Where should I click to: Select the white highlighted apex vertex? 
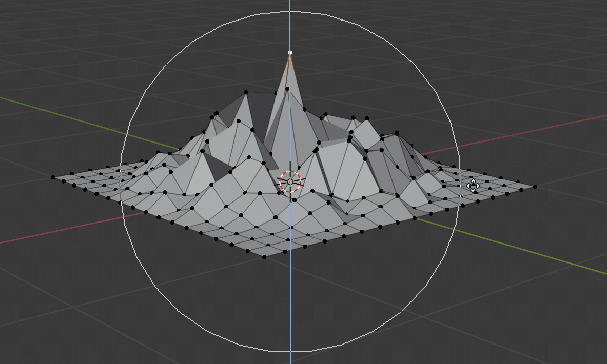(x=290, y=52)
